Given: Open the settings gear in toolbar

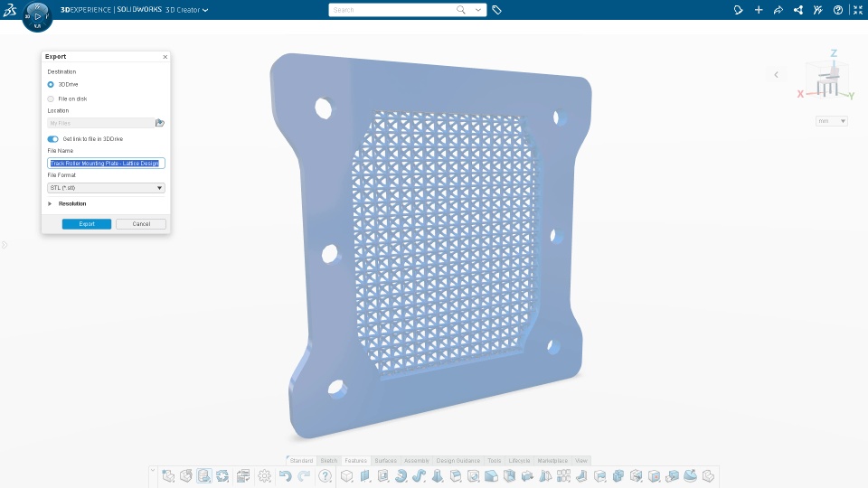Looking at the screenshot, I should (x=265, y=476).
